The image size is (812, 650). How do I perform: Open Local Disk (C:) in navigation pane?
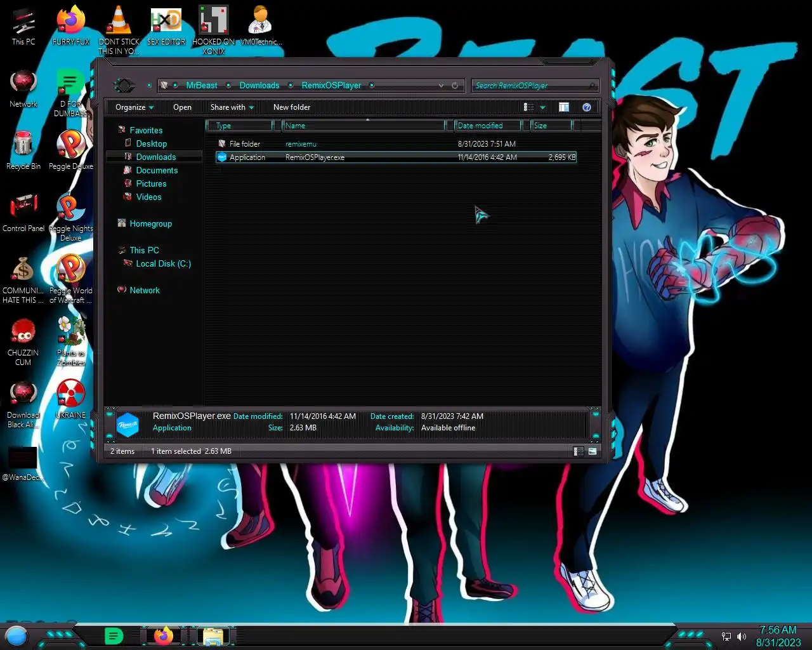163,263
